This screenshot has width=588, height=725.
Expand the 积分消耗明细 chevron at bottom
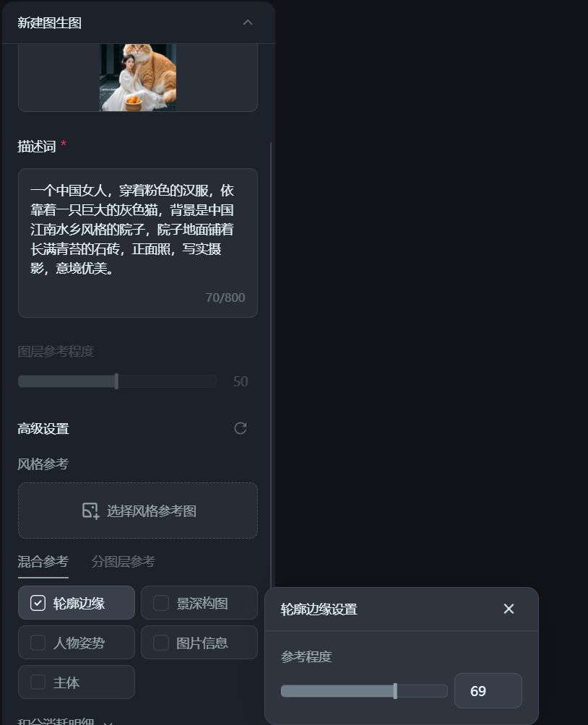[x=108, y=722]
